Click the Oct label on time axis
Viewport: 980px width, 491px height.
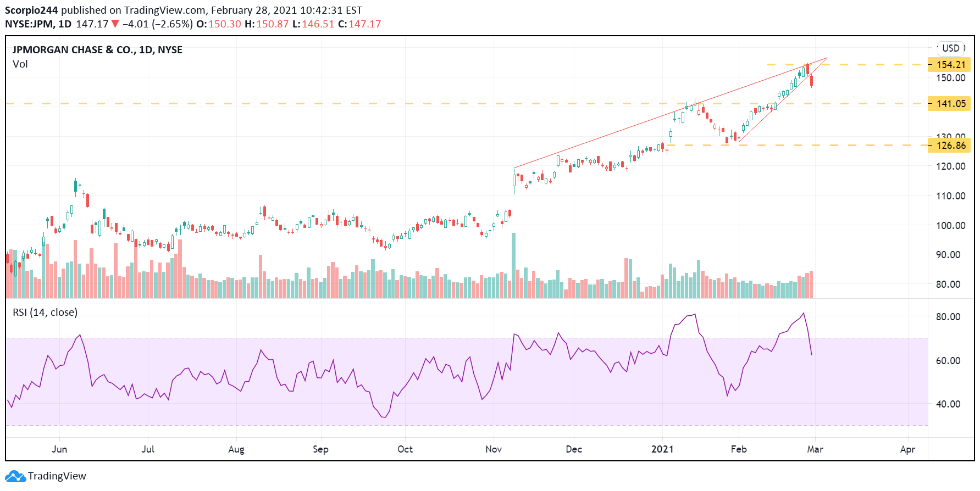405,449
